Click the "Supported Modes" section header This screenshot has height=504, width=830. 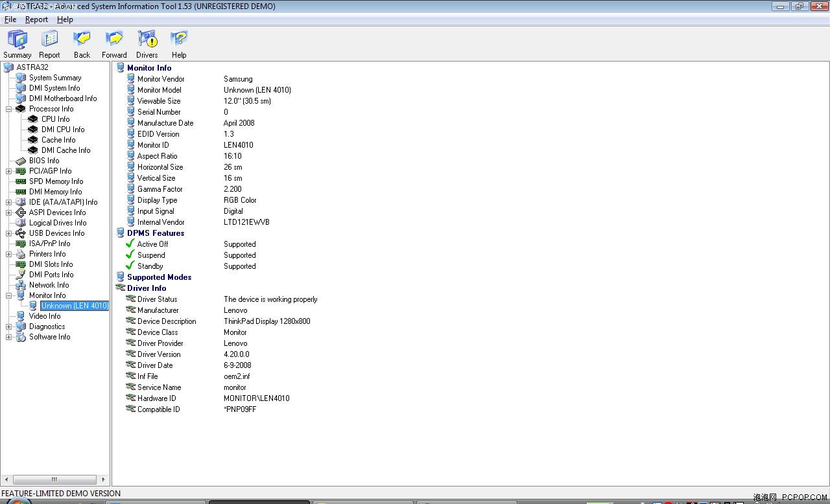click(160, 277)
